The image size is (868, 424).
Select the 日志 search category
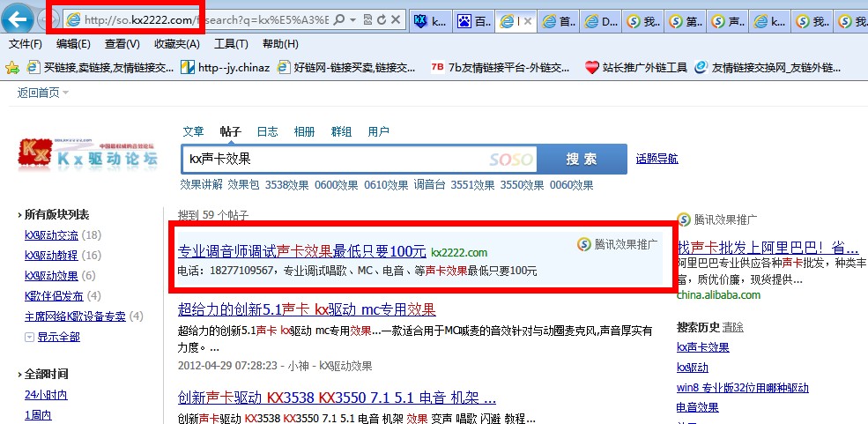tap(267, 131)
